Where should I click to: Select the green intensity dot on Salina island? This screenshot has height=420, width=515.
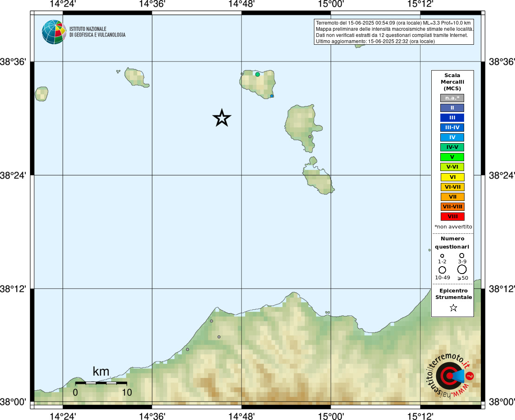[258, 74]
